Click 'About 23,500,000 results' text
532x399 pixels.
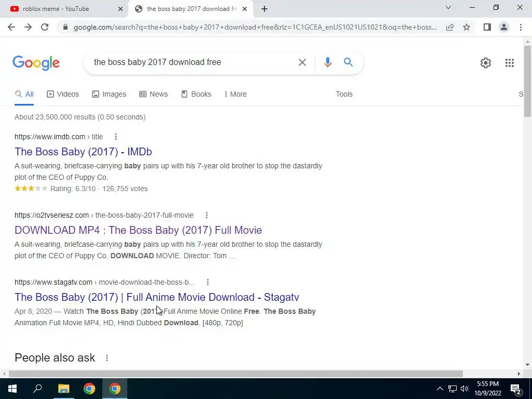click(x=55, y=117)
